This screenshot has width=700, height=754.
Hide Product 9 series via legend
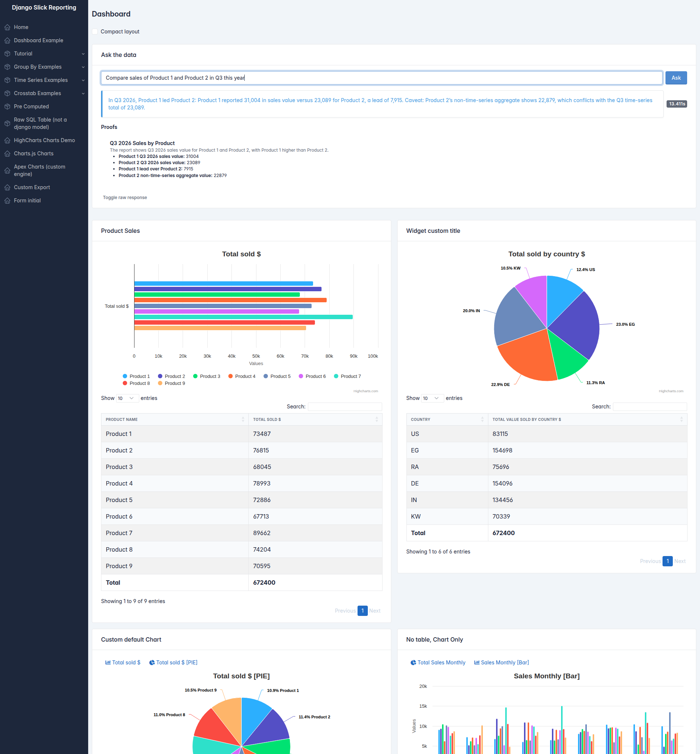(x=172, y=383)
